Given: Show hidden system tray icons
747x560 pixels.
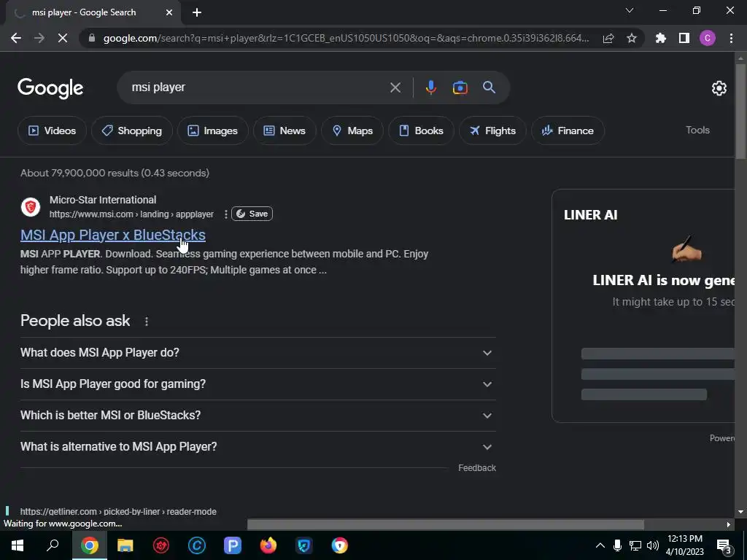Looking at the screenshot, I should pos(600,545).
